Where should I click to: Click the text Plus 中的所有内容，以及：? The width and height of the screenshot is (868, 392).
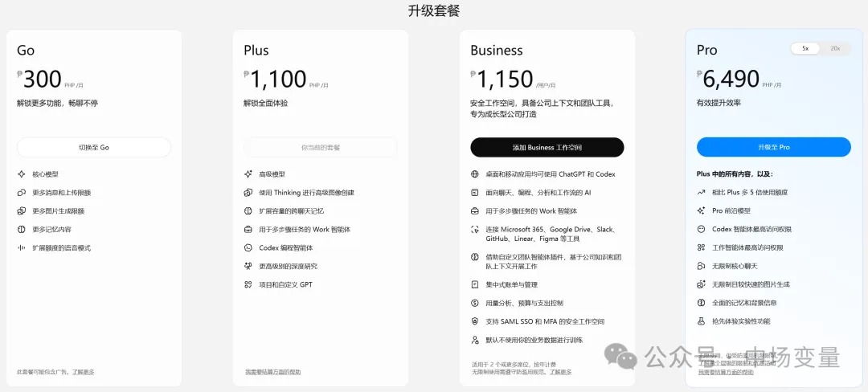735,174
